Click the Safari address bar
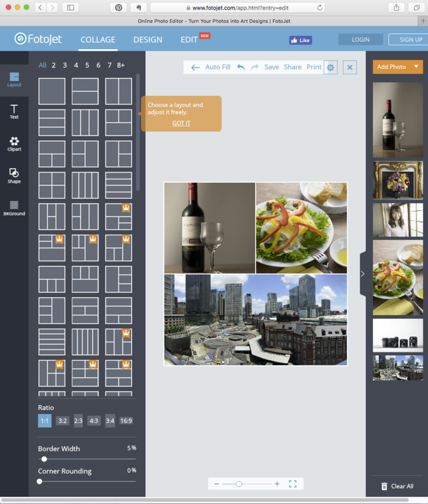This screenshot has width=428, height=504. click(x=238, y=8)
